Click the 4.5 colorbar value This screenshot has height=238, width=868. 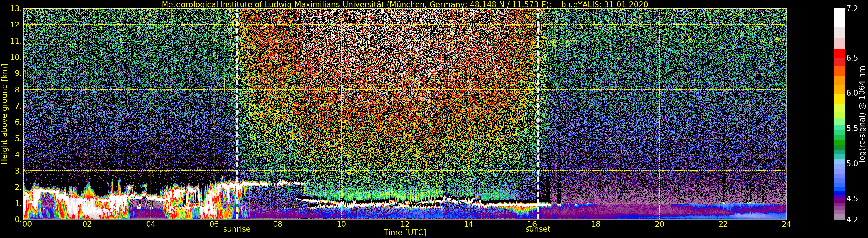point(852,199)
